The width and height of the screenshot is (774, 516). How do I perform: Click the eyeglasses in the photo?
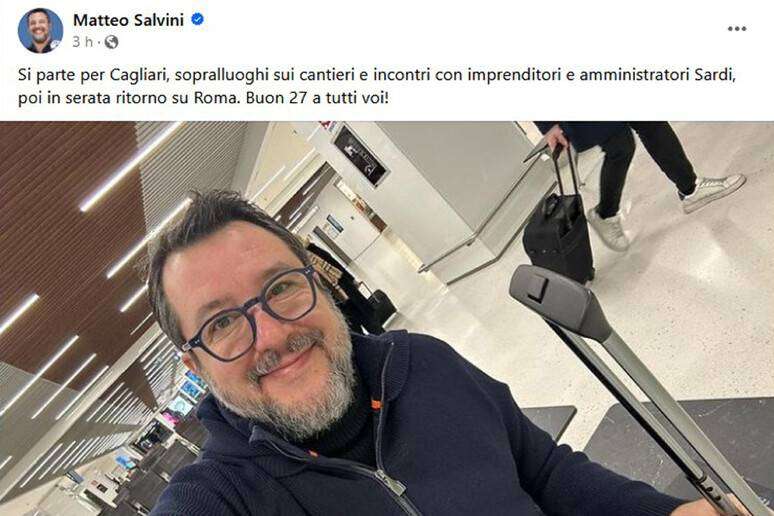click(252, 314)
